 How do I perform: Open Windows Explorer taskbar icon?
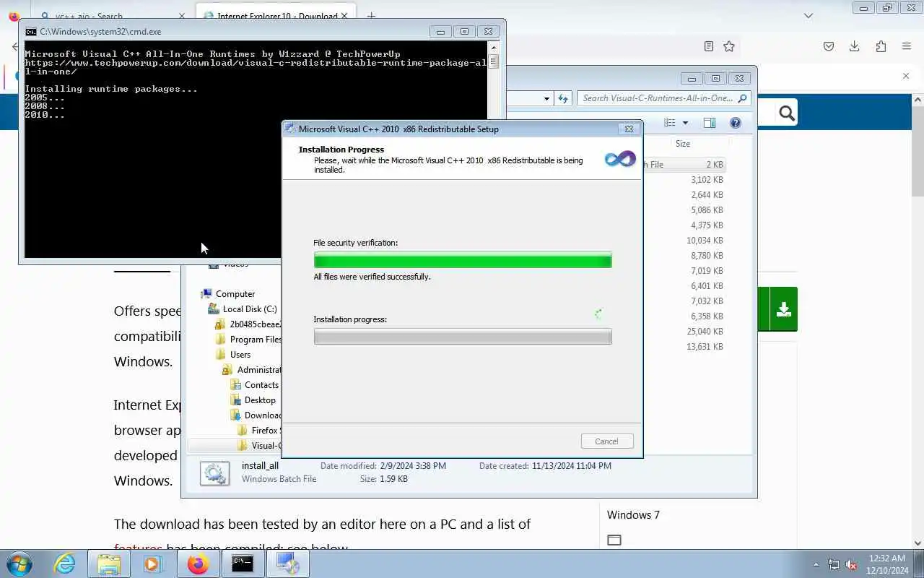[109, 564]
